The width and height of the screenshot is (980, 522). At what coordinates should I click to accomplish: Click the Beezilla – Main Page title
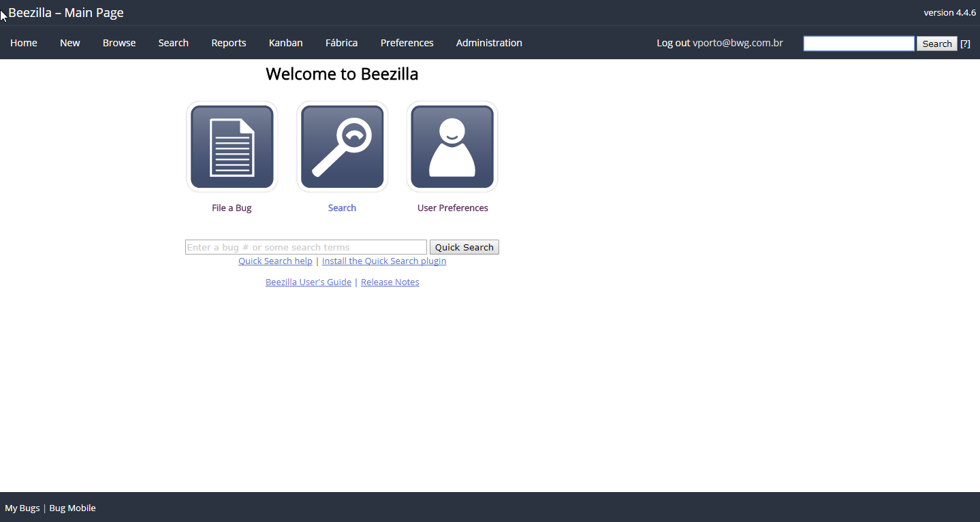click(x=66, y=13)
